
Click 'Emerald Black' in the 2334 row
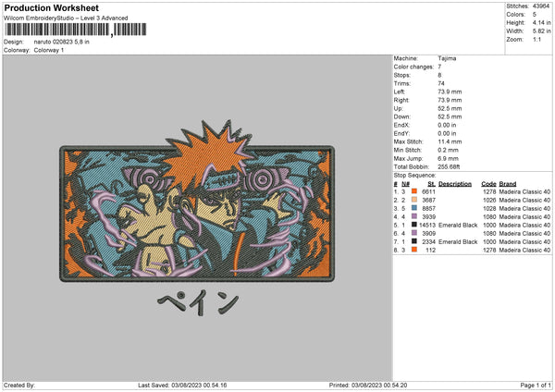tap(458, 241)
